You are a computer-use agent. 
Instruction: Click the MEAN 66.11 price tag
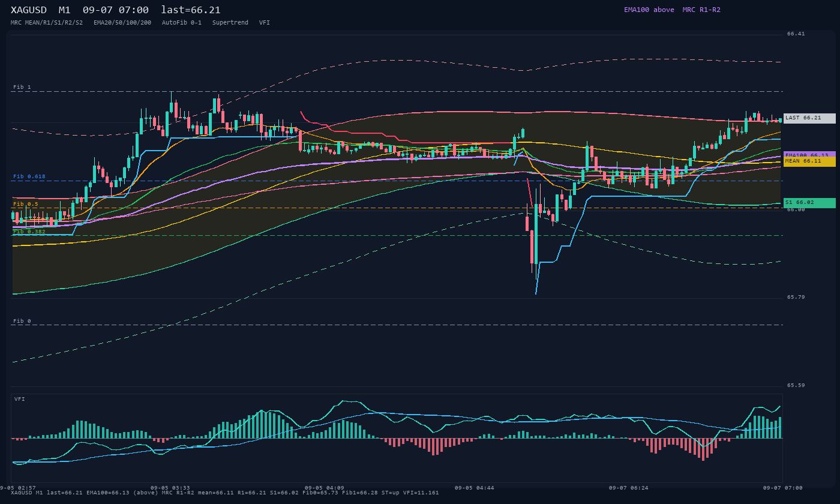809,161
